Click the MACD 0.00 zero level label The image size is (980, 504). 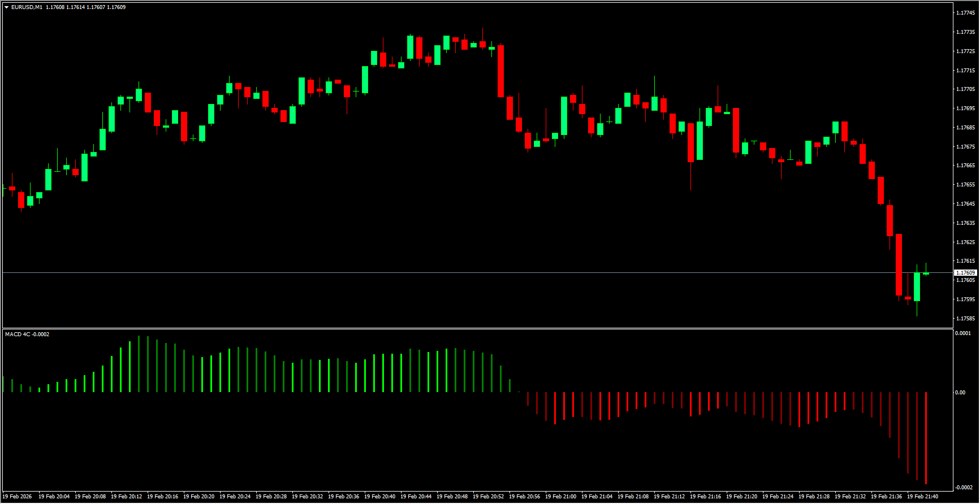[960, 393]
